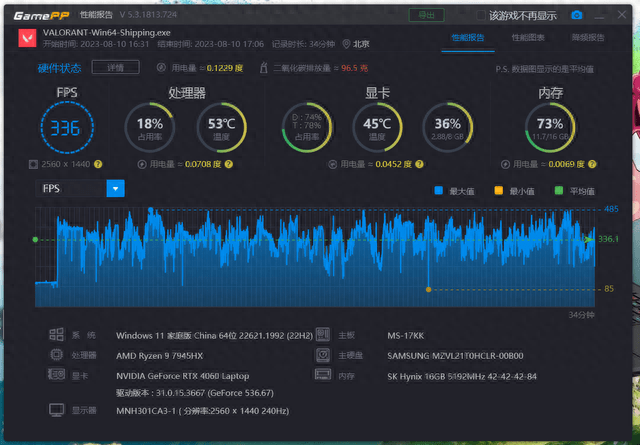This screenshot has height=445, width=640.
Task: Click the 336.1 average value label
Action: point(608,239)
